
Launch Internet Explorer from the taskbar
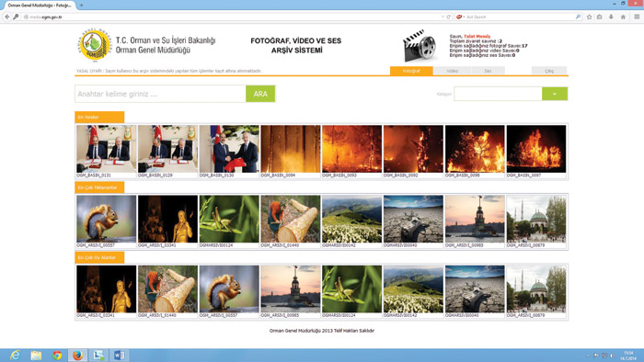coord(16,355)
